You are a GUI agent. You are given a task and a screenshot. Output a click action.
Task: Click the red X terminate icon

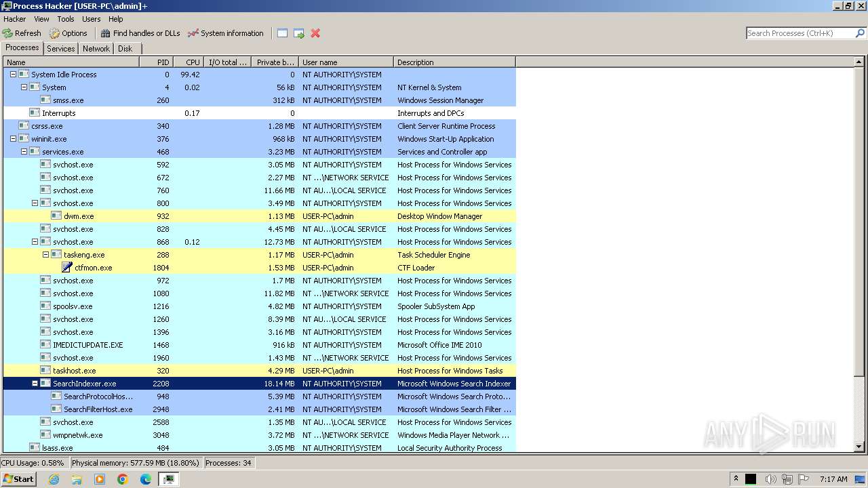click(315, 33)
